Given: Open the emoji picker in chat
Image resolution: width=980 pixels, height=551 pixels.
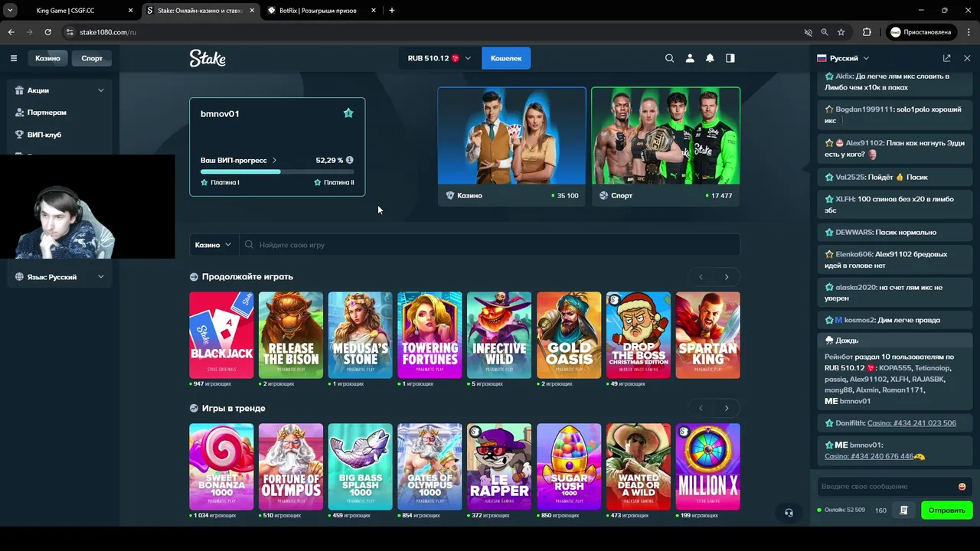Looking at the screenshot, I should click(962, 487).
